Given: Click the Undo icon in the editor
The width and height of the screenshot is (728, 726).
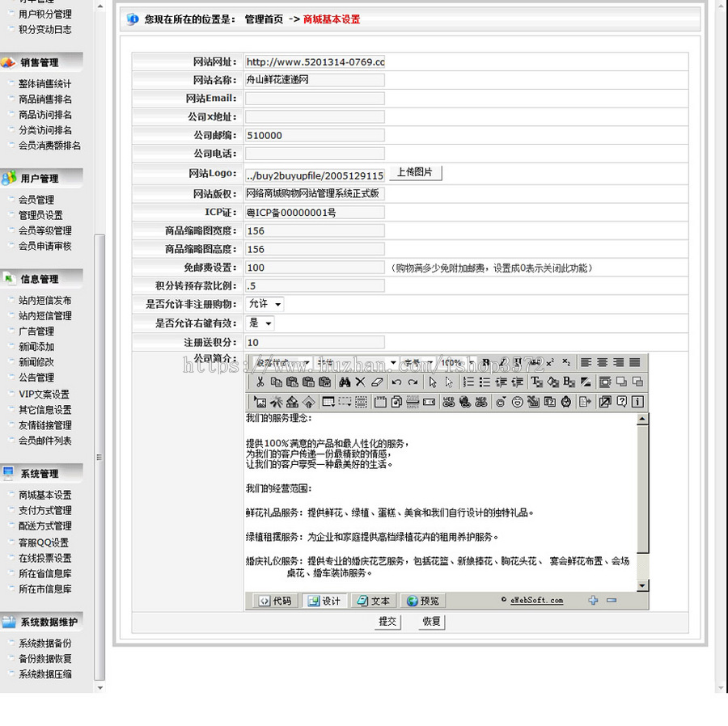Looking at the screenshot, I should 396,383.
